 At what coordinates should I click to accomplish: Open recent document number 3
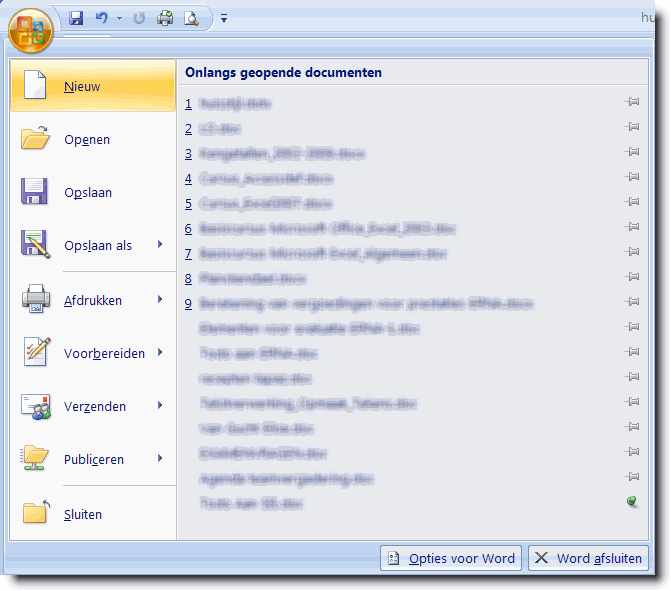click(280, 153)
